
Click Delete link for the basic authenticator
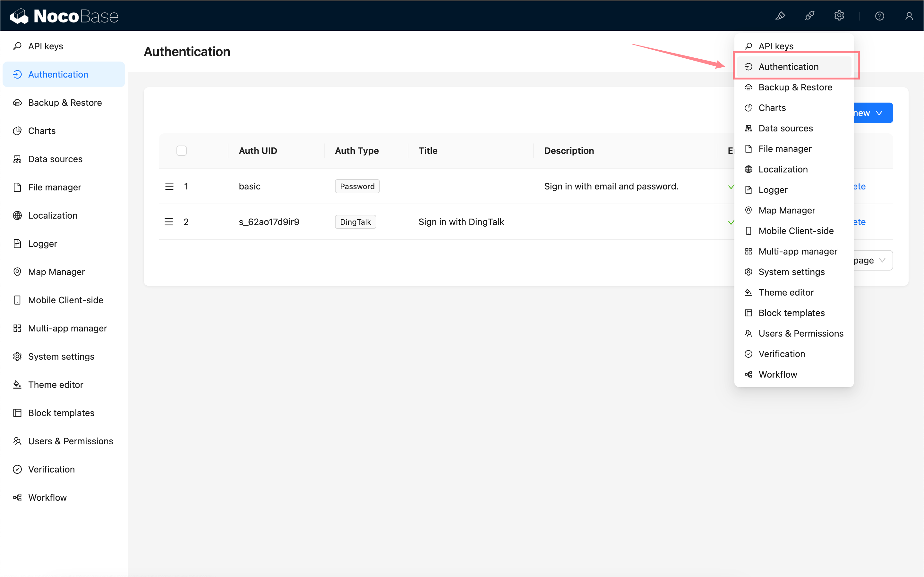point(860,186)
